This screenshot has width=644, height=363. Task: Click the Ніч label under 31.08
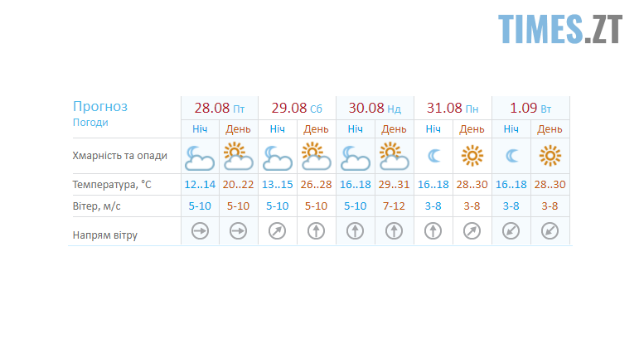433,129
